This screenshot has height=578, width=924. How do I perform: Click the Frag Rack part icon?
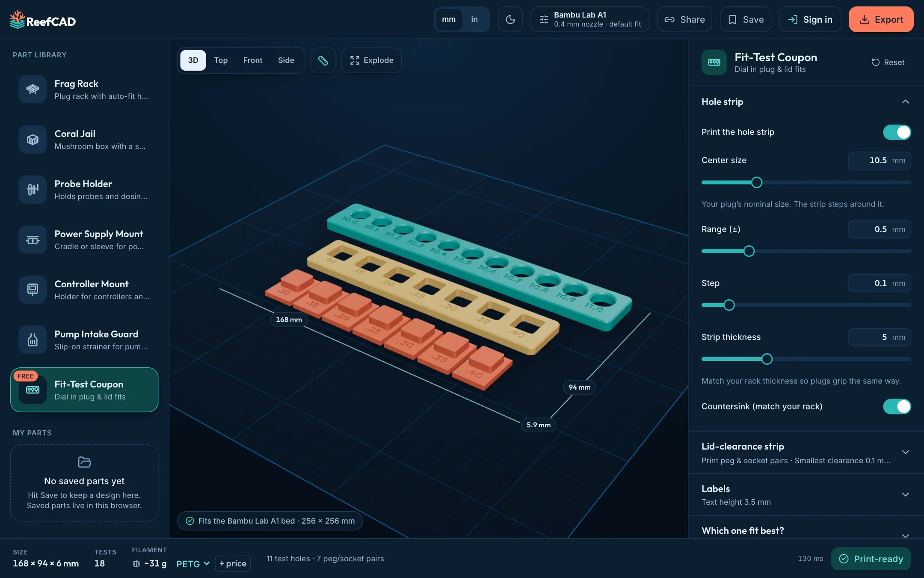(33, 89)
